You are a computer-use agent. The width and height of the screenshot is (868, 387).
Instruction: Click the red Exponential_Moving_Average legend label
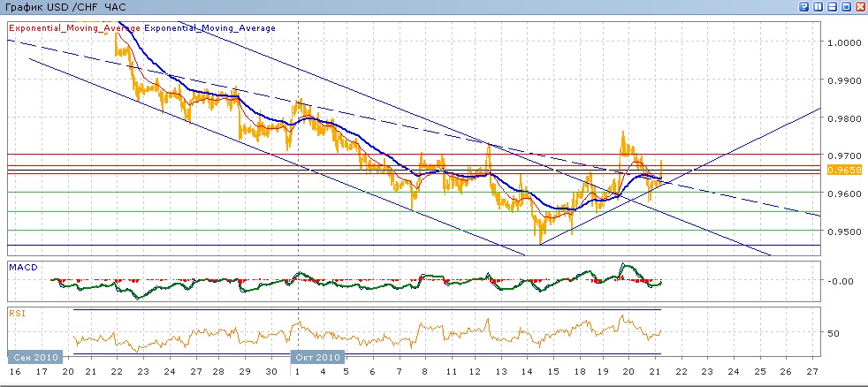pos(74,28)
